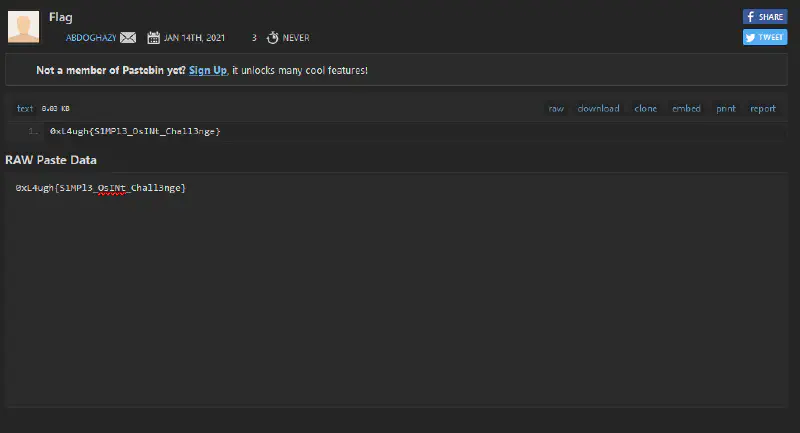This screenshot has height=433, width=800.
Task: Open the raw paste view
Action: (556, 108)
